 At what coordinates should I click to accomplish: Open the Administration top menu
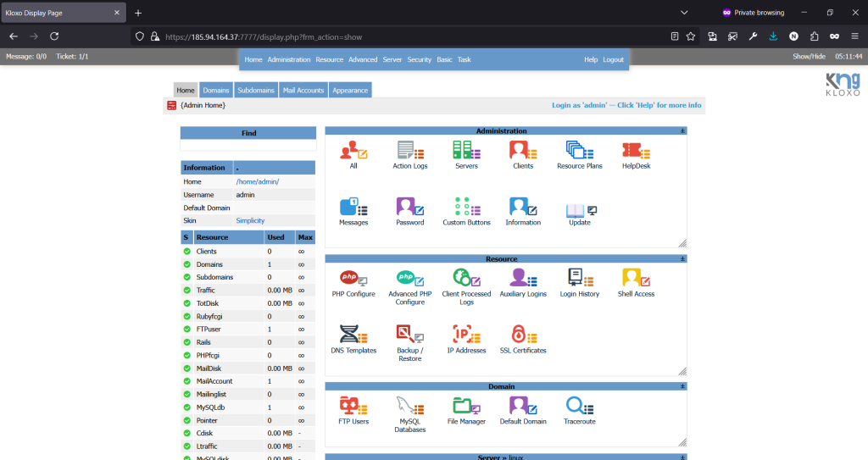288,59
